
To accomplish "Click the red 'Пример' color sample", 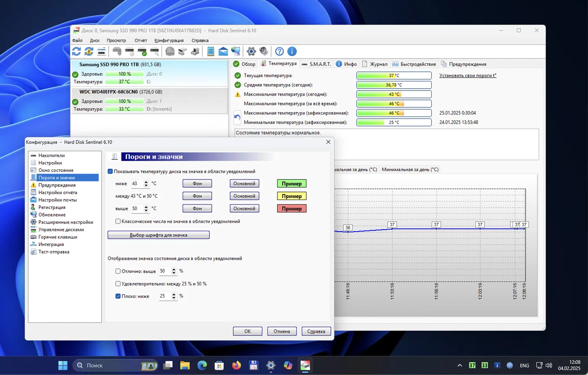I will click(x=292, y=208).
